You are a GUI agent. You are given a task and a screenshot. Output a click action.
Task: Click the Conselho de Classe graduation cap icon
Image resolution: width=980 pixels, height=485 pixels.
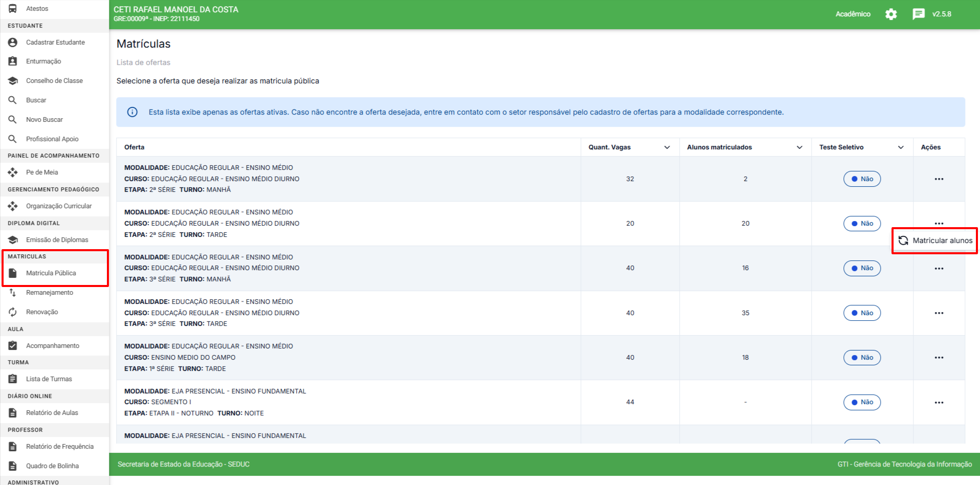13,81
